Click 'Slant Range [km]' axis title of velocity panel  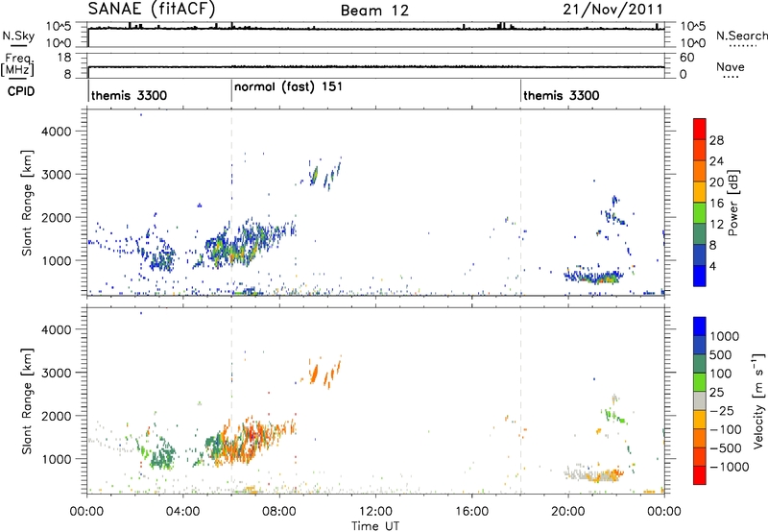click(x=27, y=401)
